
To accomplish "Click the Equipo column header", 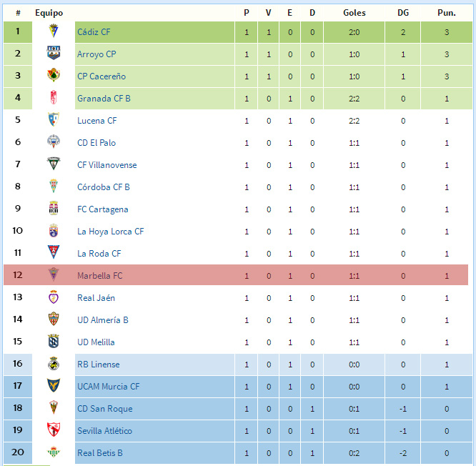I will pos(49,13).
